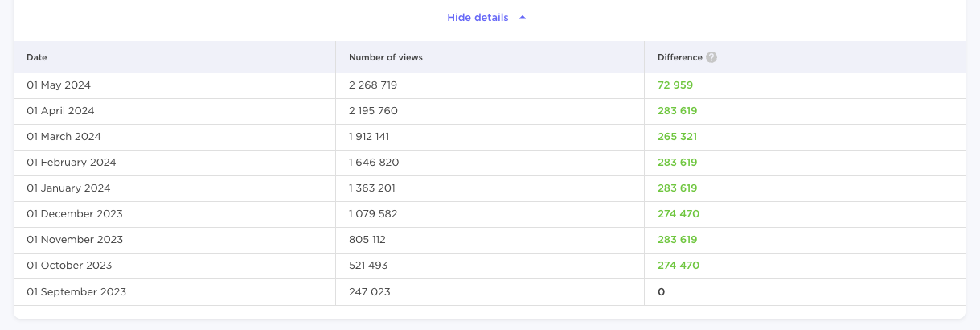Screen dimensions: 980x330
Task: Click the 0 difference value for September 2023
Action: click(661, 291)
